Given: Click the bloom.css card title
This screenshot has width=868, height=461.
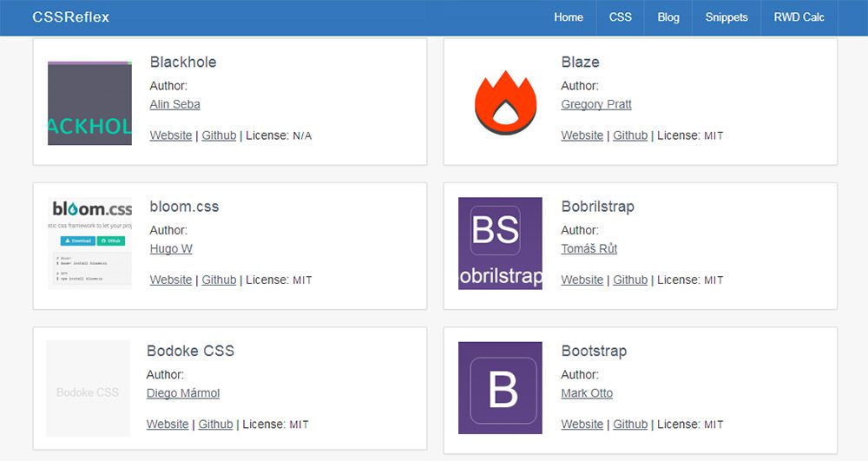Looking at the screenshot, I should click(184, 207).
